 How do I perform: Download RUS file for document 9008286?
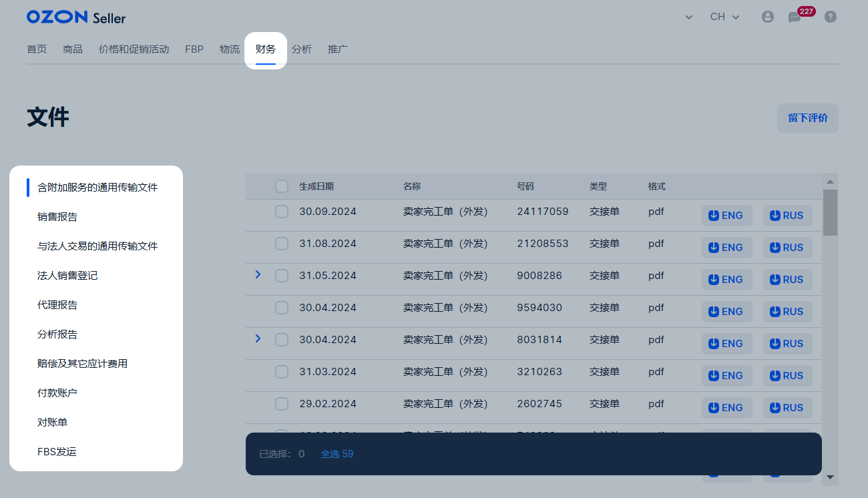[787, 280]
